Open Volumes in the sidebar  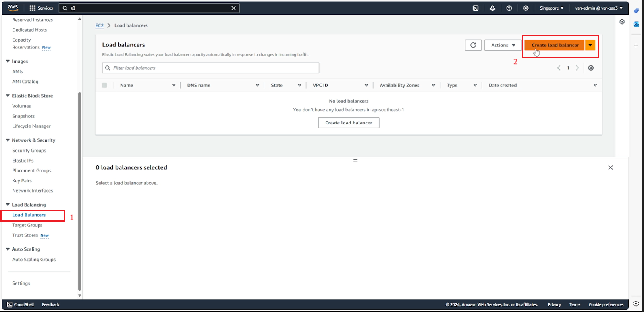pos(21,106)
